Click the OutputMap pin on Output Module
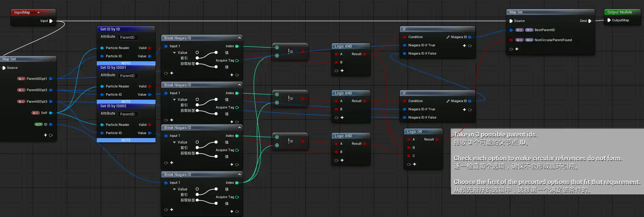644x217 pixels. (609, 20)
